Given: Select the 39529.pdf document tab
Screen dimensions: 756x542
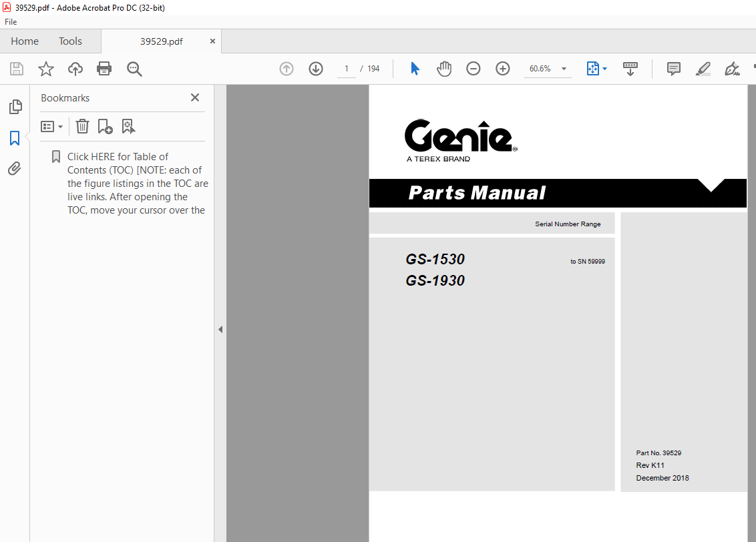Looking at the screenshot, I should (x=162, y=41).
